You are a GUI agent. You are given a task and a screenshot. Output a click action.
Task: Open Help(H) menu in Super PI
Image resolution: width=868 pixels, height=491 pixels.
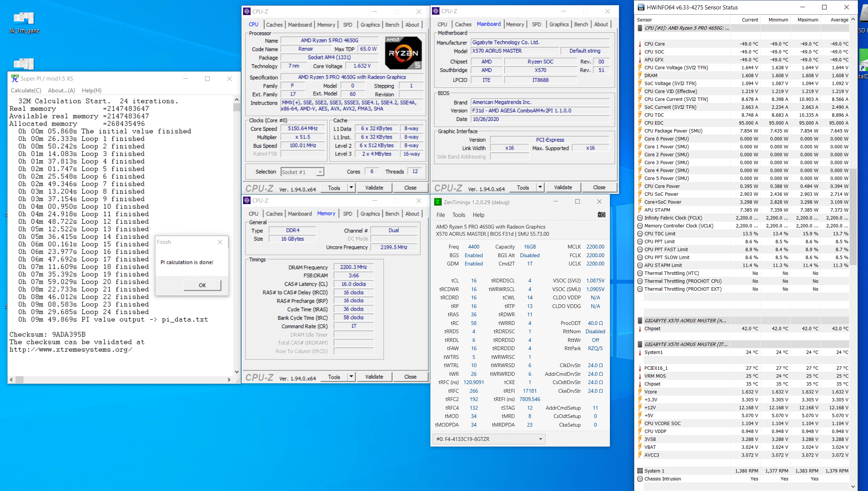91,90
